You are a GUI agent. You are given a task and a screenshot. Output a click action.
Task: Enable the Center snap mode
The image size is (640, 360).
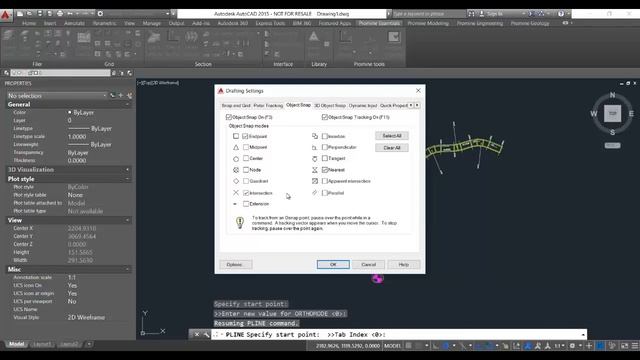pos(246,158)
